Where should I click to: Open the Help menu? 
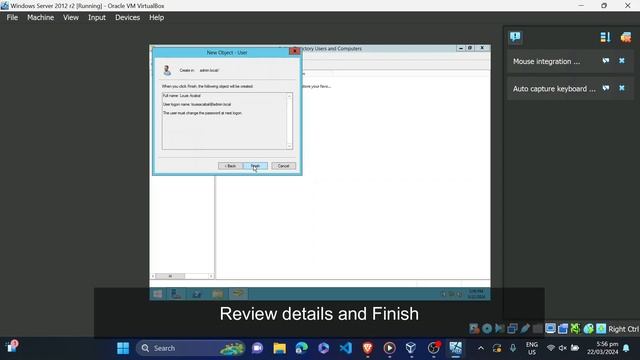tap(156, 18)
